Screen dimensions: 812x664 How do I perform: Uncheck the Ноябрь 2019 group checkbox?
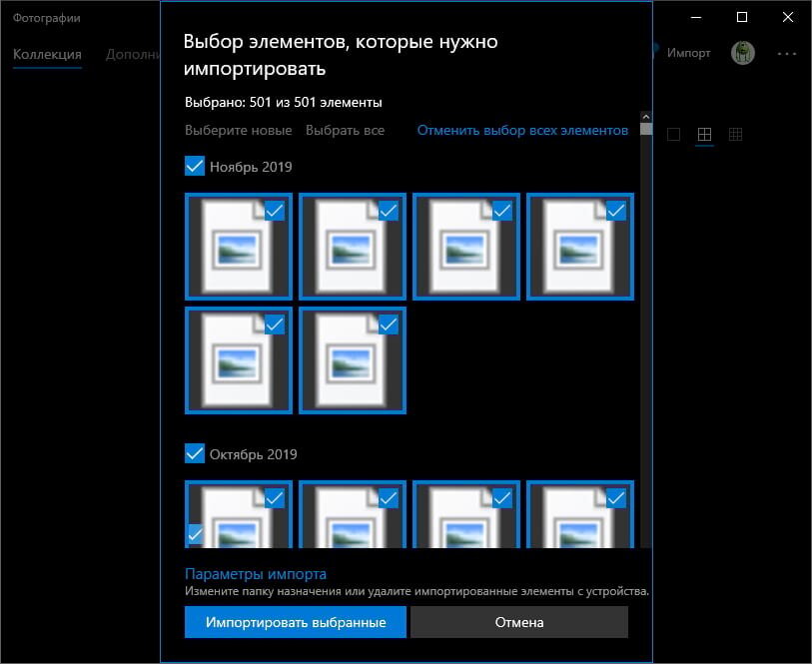tap(195, 166)
